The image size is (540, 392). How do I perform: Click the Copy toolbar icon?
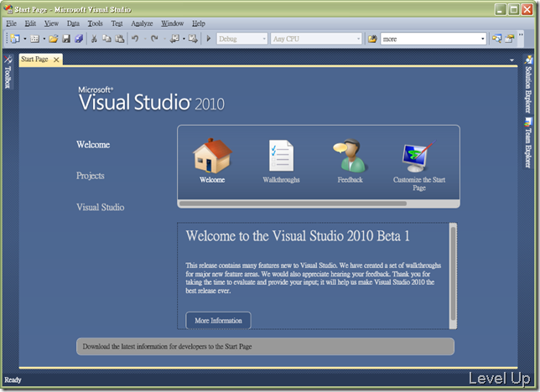pyautogui.click(x=106, y=39)
